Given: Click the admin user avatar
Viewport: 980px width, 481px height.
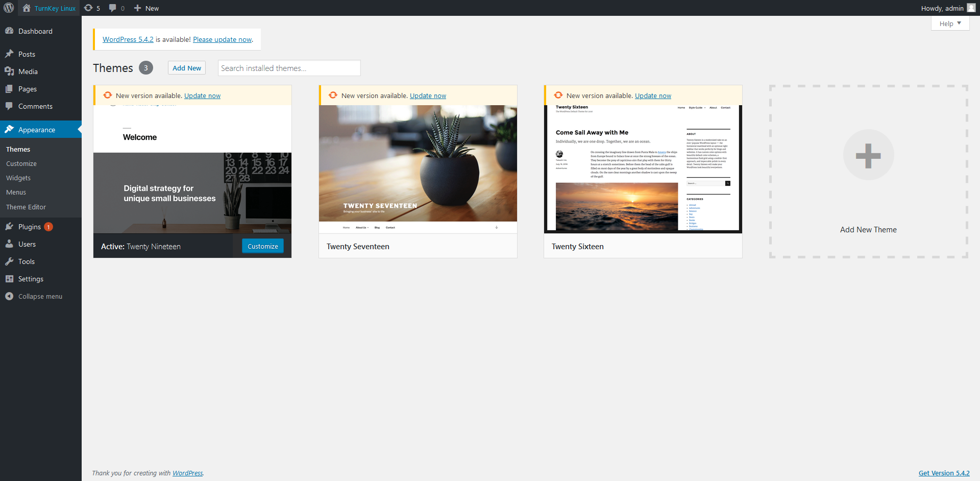Looking at the screenshot, I should coord(971,8).
